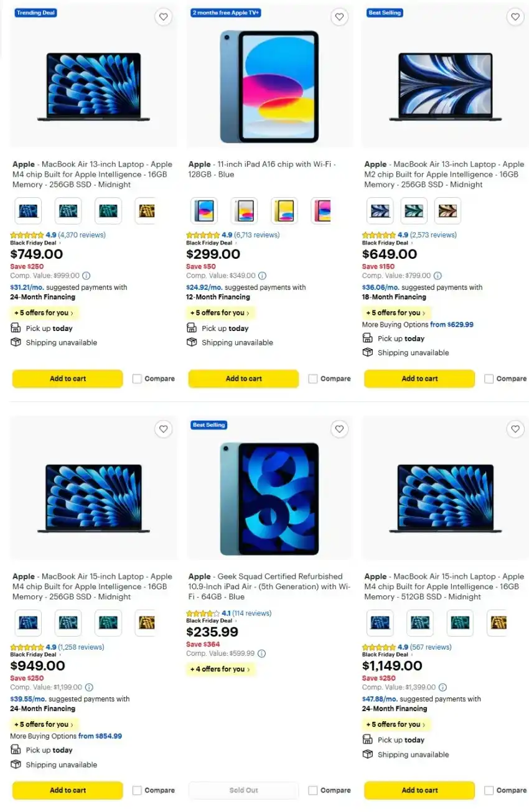Click the heart icon on the 11-inch iPad A16
The width and height of the screenshot is (529, 812).
click(339, 17)
